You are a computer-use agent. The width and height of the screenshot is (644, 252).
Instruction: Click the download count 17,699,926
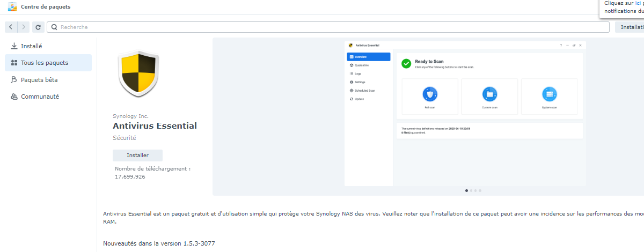click(130, 176)
